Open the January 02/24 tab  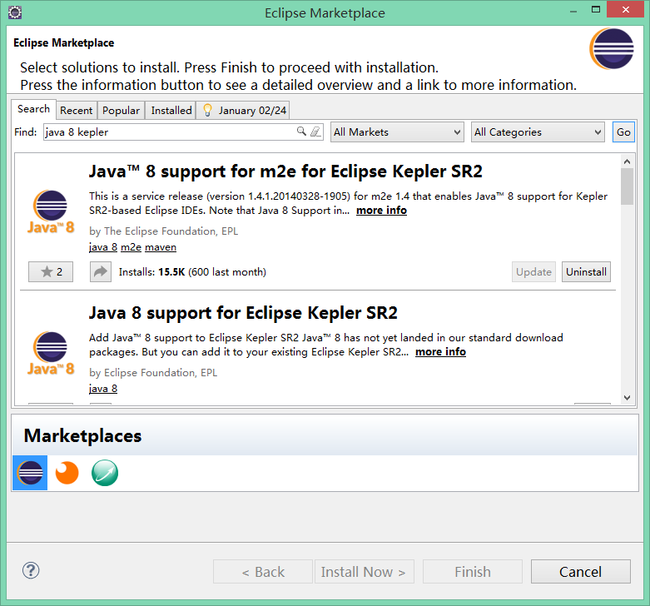tap(244, 111)
